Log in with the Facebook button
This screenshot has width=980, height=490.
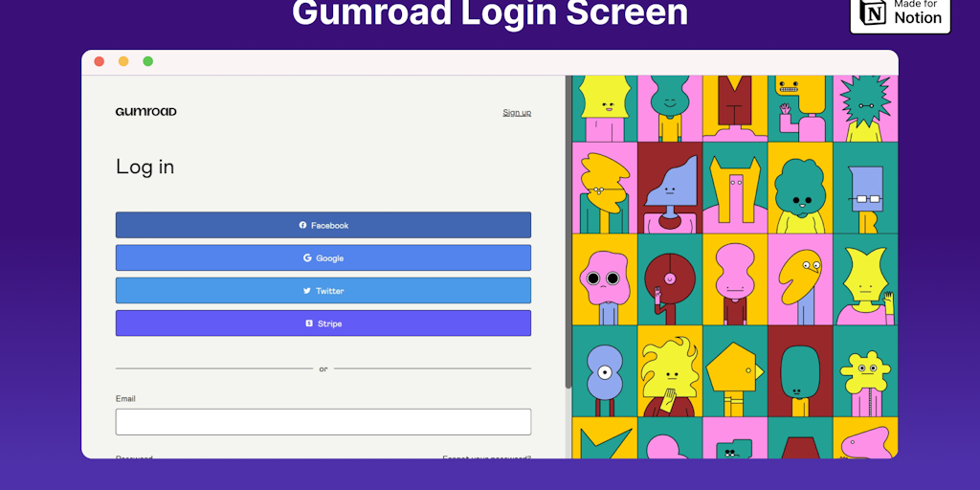tap(323, 225)
